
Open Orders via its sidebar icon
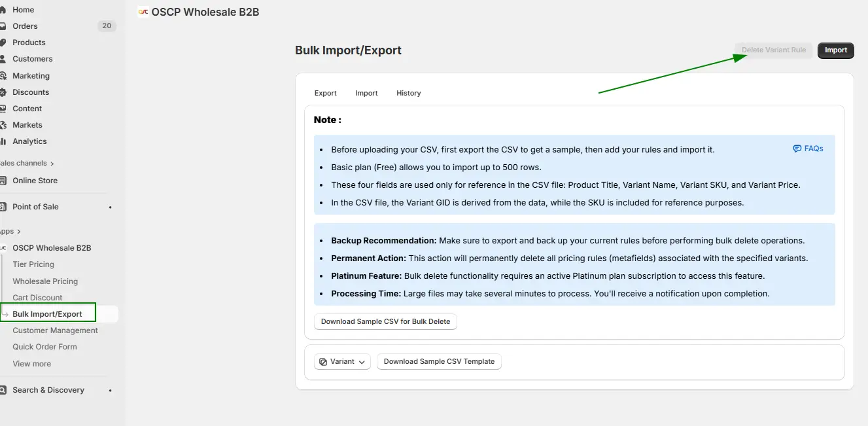[3, 26]
